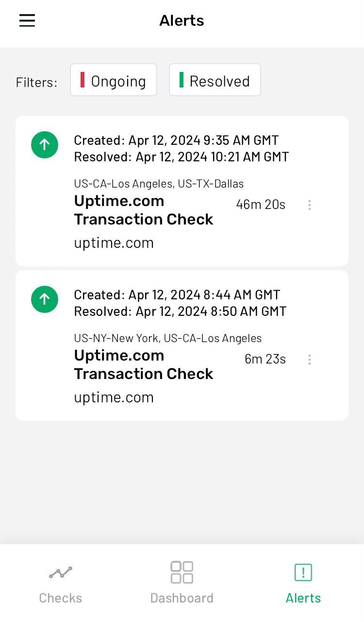
Task: Select the uptime.com link on the second alert
Action: pyautogui.click(x=114, y=397)
